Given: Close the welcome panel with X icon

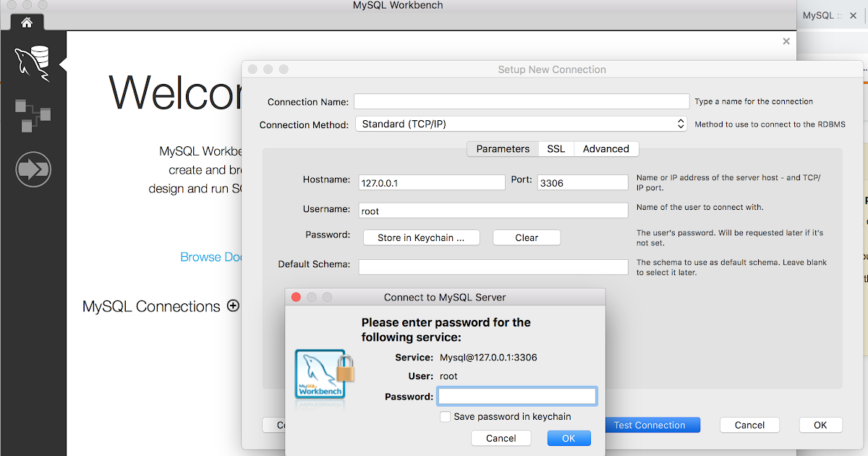Looking at the screenshot, I should [786, 41].
